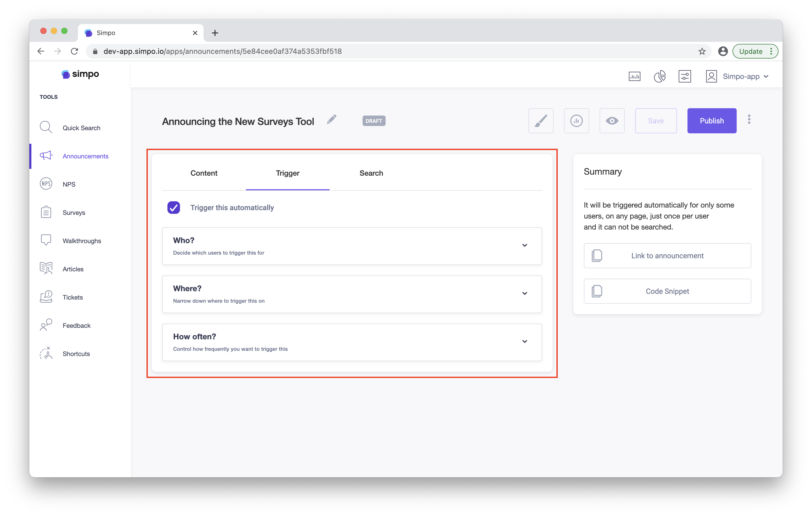Switch to the Search tab

371,173
